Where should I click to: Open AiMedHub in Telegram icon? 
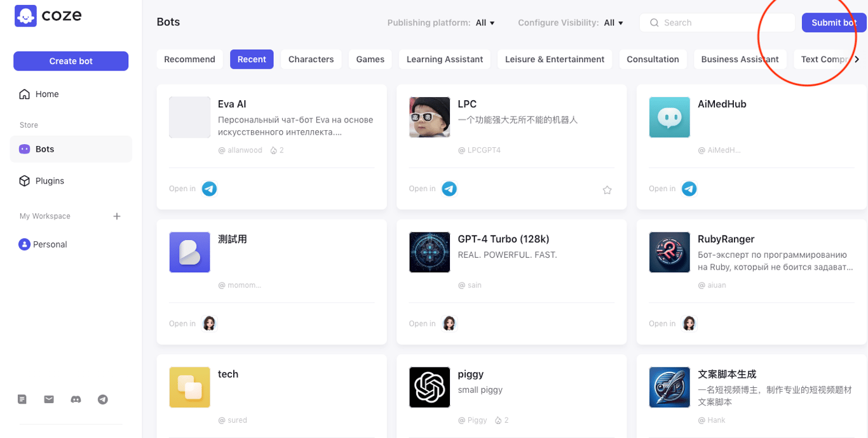pos(689,189)
